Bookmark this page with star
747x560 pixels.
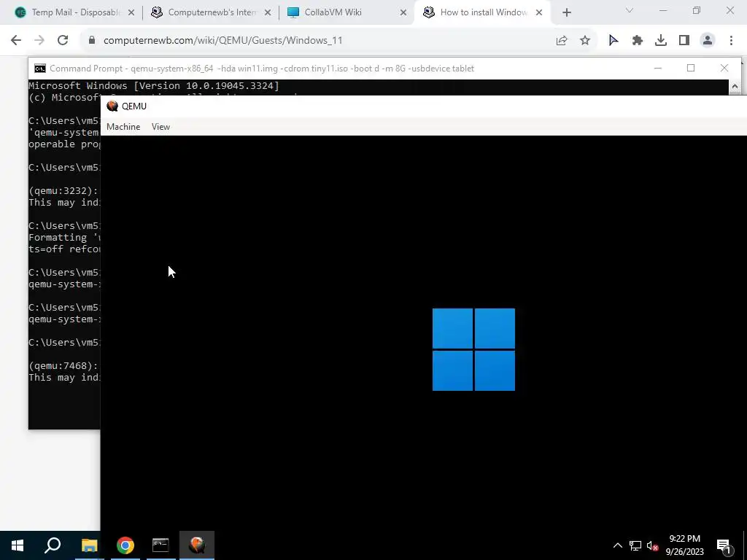click(585, 41)
